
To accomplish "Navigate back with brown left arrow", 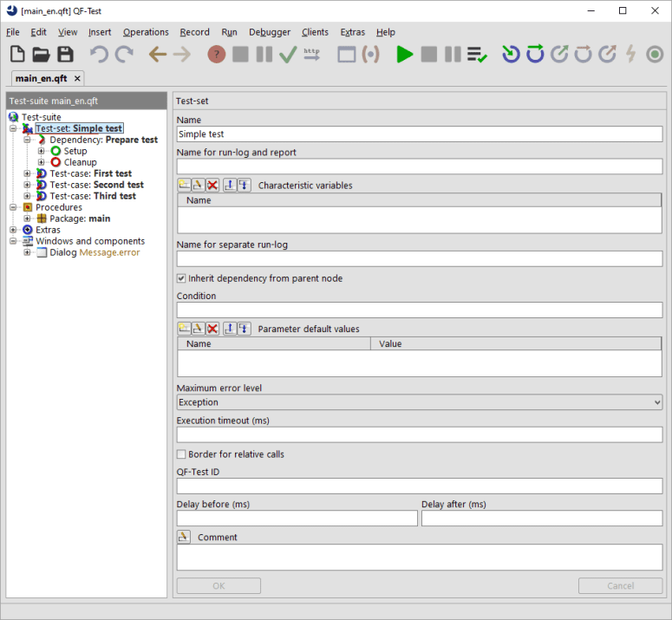I will tap(157, 55).
